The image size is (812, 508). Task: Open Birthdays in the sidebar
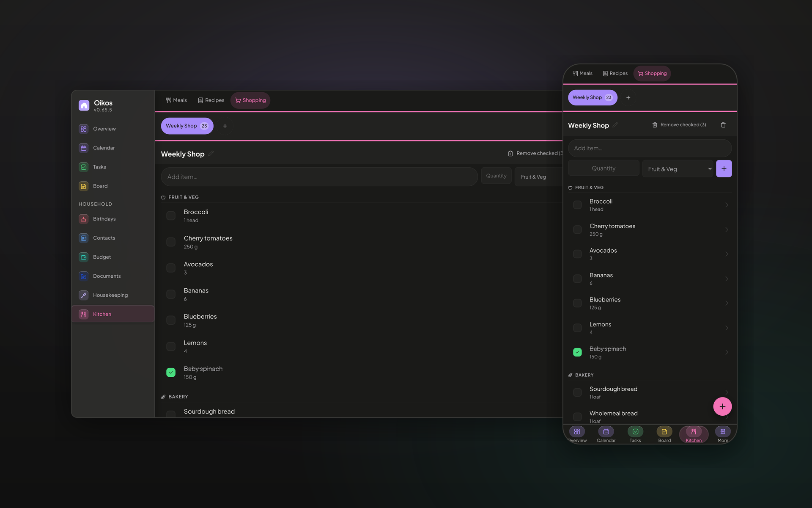[112, 219]
